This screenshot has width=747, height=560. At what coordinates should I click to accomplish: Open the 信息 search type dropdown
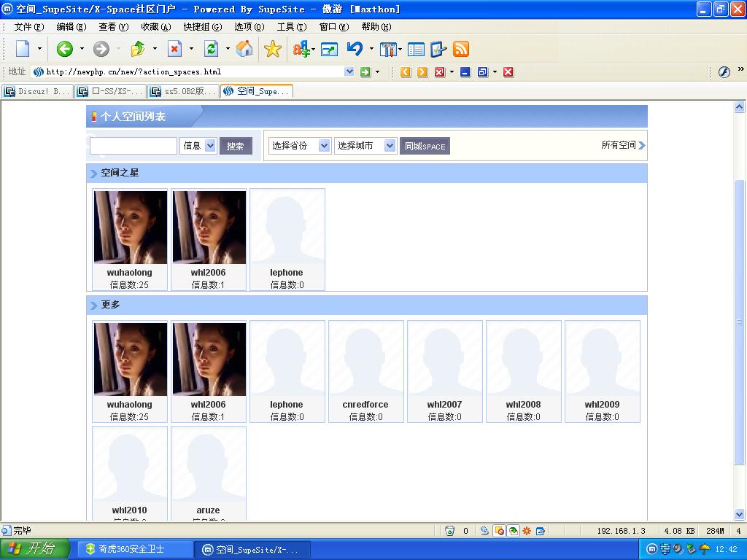[x=210, y=146]
